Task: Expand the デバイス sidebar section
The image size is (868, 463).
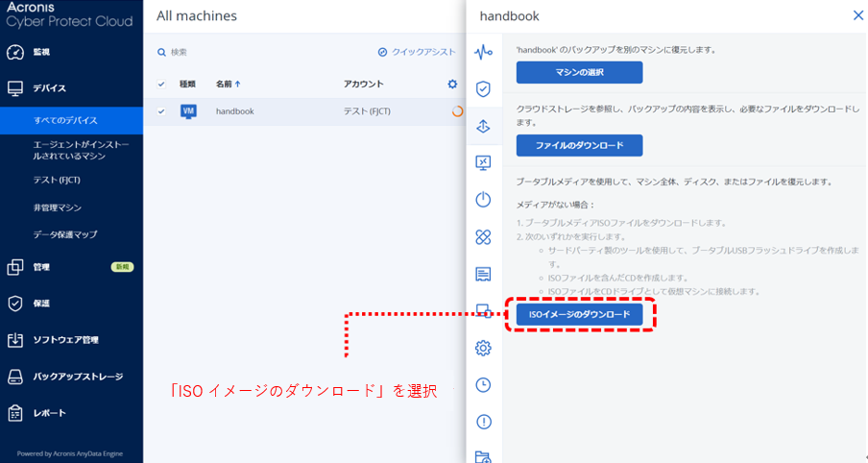Action: pyautogui.click(x=50, y=88)
